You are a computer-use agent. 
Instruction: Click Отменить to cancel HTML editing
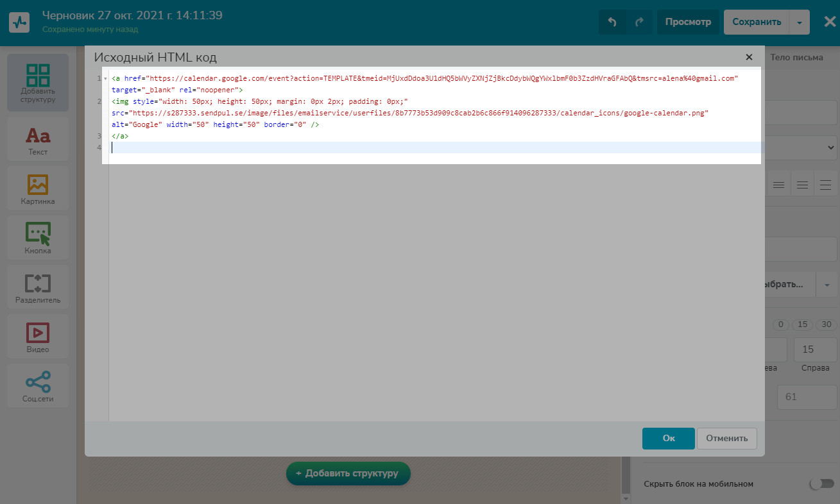tap(726, 439)
